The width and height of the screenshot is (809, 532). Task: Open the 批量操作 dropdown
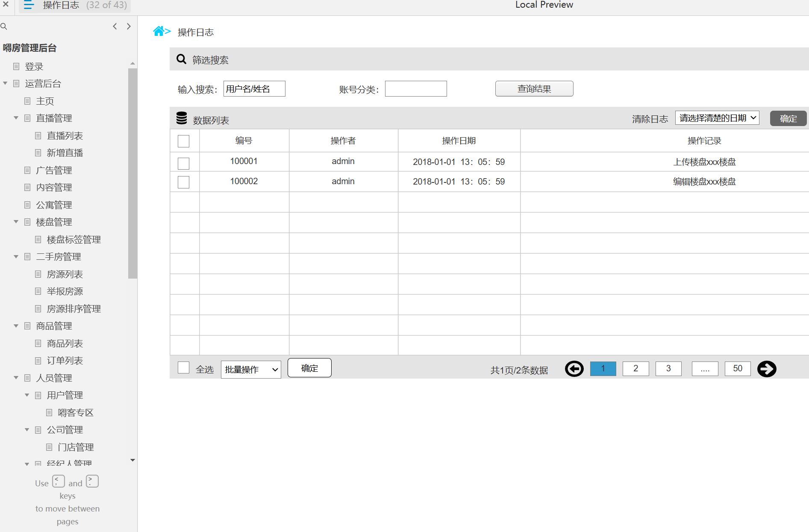point(251,370)
